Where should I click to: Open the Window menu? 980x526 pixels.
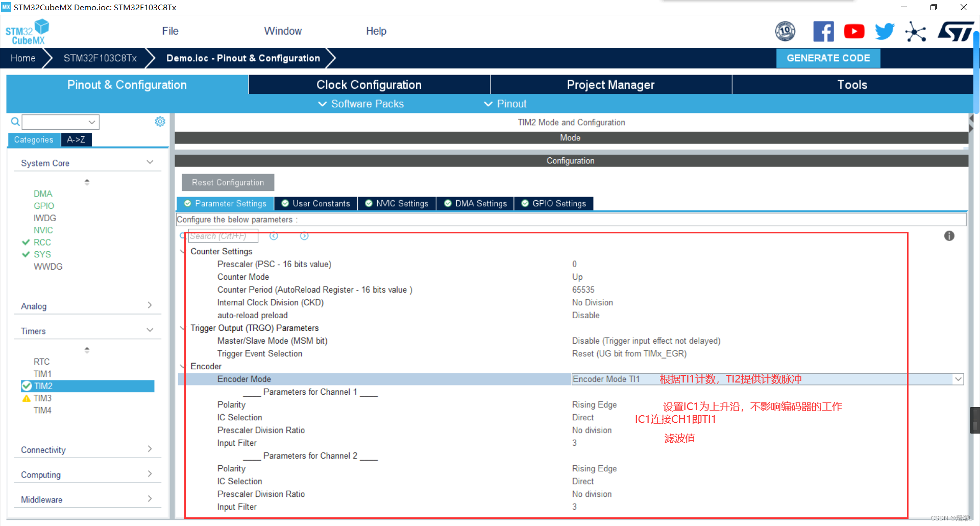coord(283,31)
